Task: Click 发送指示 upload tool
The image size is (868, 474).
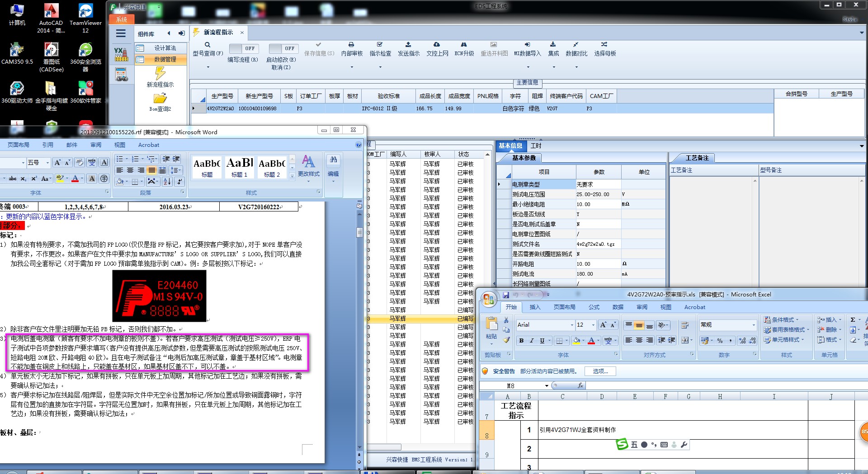Action: (408, 49)
